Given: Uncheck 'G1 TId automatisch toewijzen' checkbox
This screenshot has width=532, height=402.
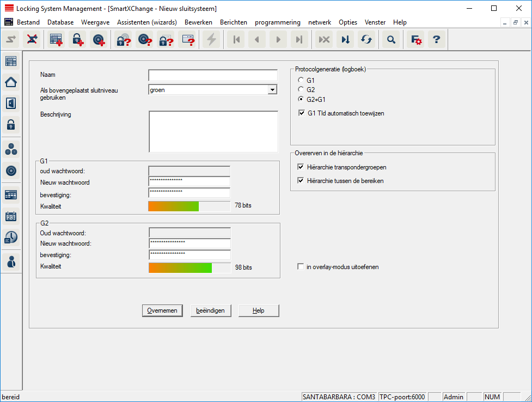Looking at the screenshot, I should point(302,113).
